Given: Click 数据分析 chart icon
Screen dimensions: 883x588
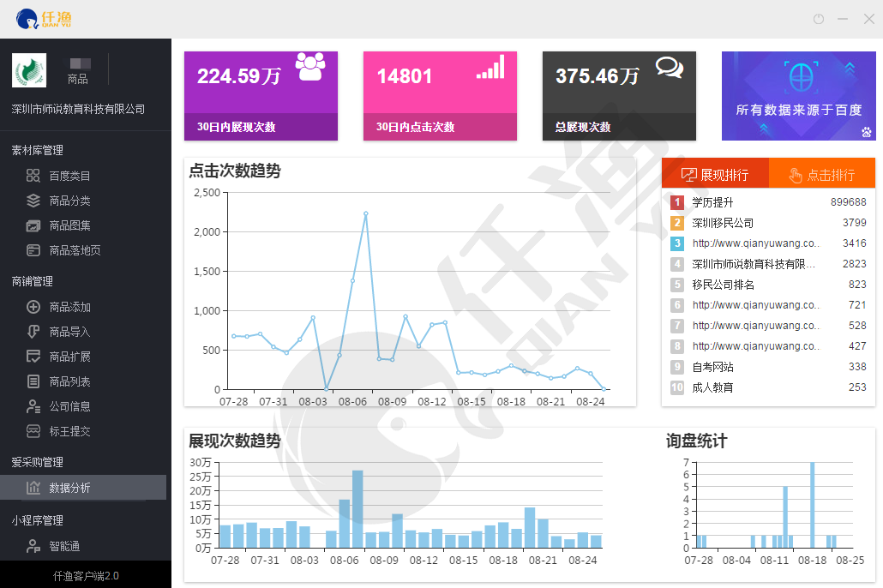Looking at the screenshot, I should click(33, 488).
